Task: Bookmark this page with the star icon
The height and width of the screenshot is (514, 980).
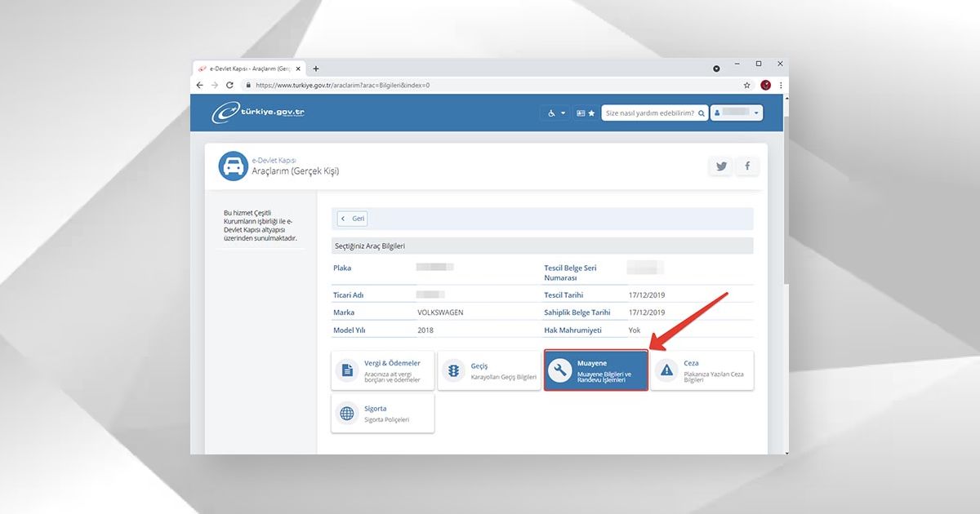Action: pos(746,85)
